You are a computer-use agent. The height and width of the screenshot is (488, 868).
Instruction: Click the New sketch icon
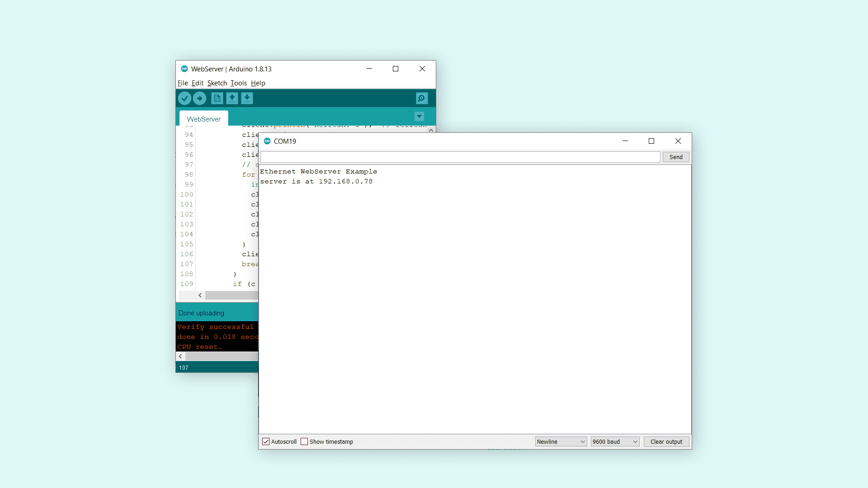217,98
